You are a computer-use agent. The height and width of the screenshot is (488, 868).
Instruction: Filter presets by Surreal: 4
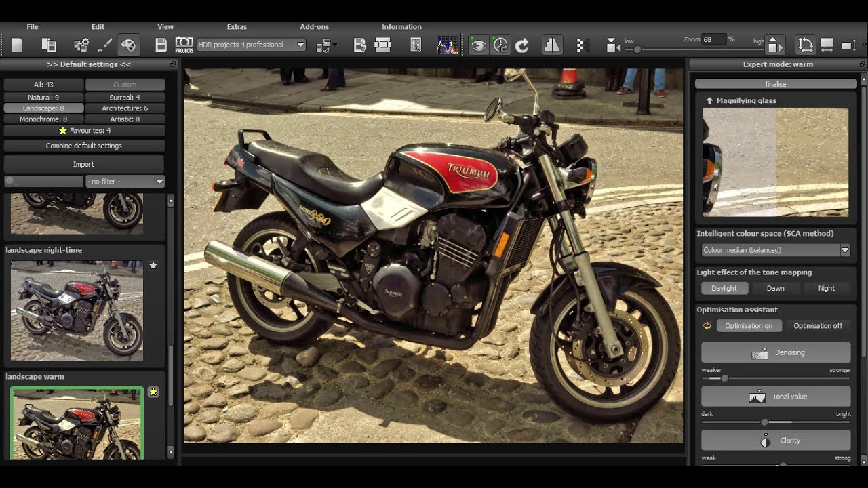(x=125, y=98)
